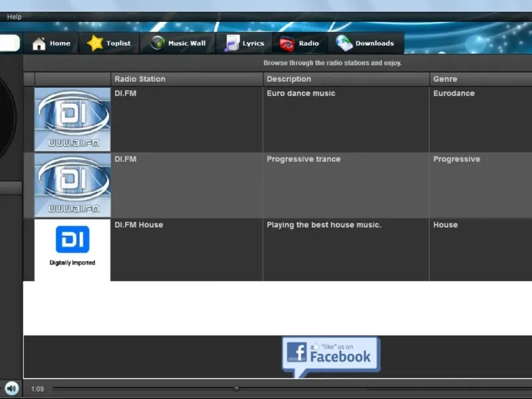Click the Lyrics note-sheet icon
This screenshot has height=399, width=532.
coord(232,43)
